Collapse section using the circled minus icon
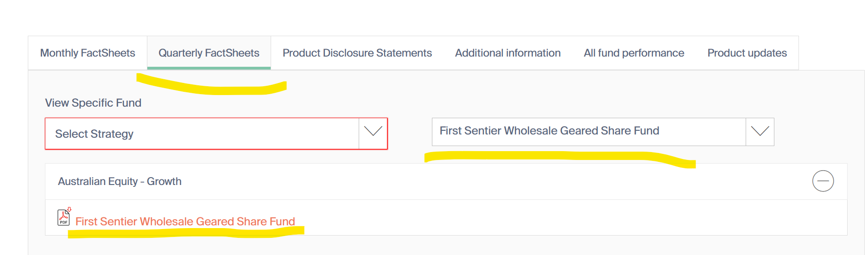 (823, 181)
